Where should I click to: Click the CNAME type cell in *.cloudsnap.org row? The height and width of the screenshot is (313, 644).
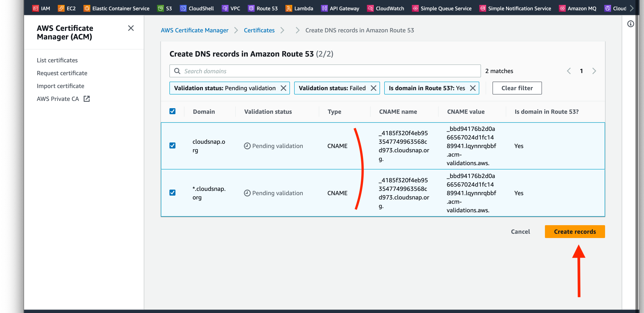(337, 193)
